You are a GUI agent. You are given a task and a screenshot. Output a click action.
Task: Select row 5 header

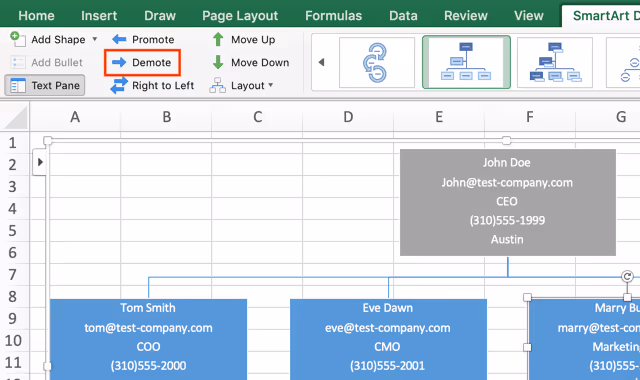click(x=13, y=231)
